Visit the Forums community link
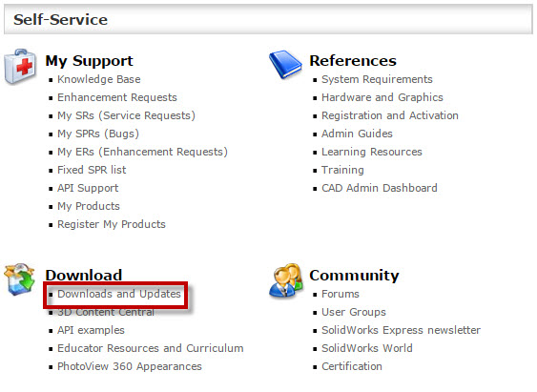537x392 pixels. (x=341, y=294)
